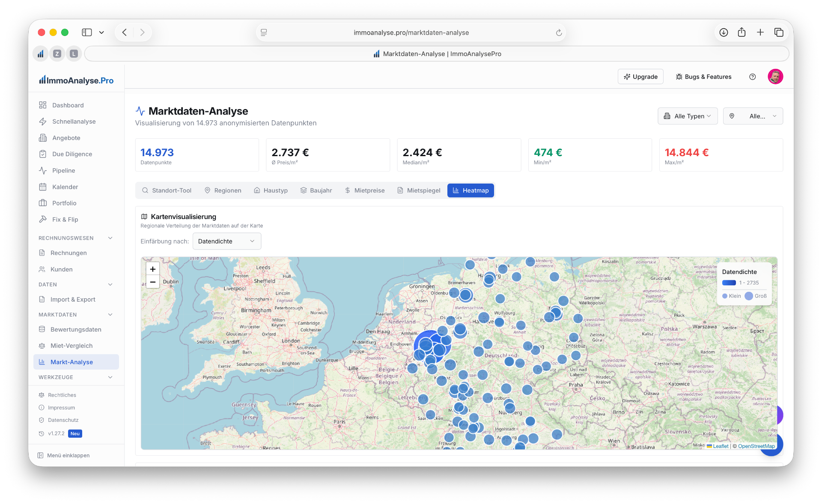Screen dimensions: 822x504
Task: Switch to the Haustyp tab
Action: point(271,190)
